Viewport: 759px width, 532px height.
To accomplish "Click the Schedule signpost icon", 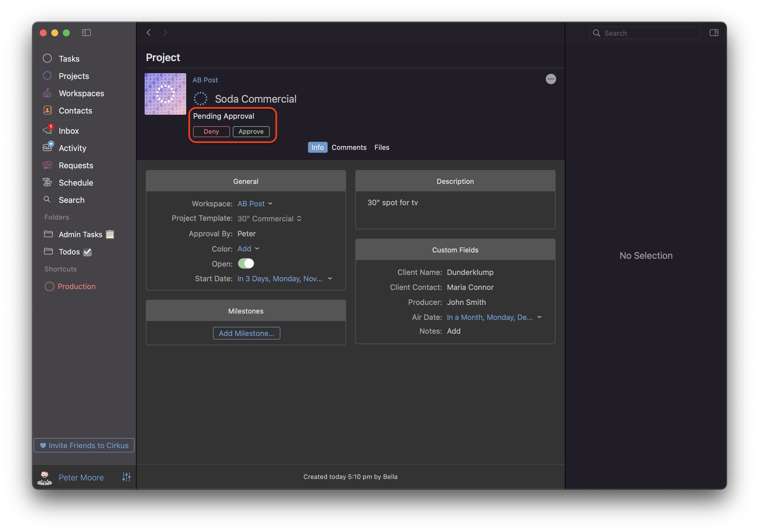I will click(x=48, y=182).
